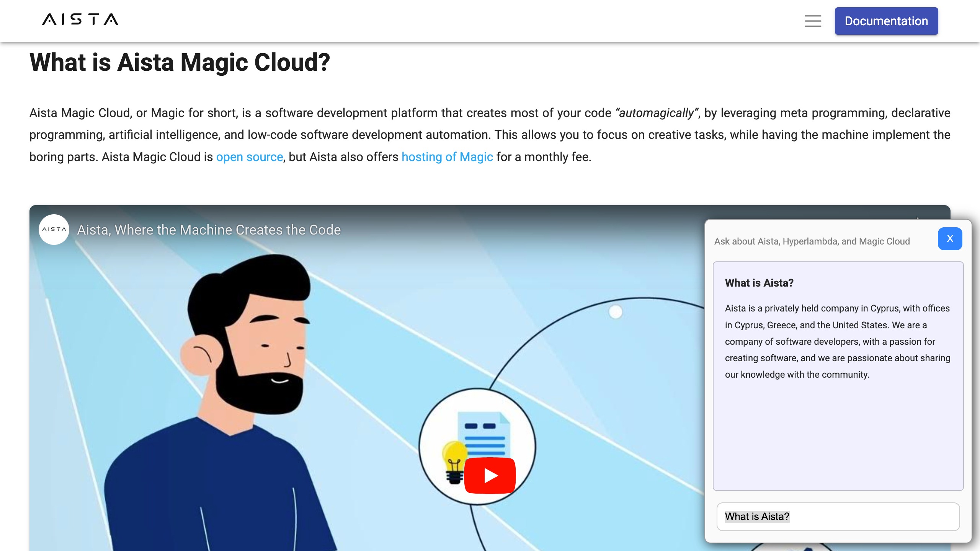980x551 pixels.
Task: Click the italic word "automagically" in paragraph
Action: coord(656,113)
